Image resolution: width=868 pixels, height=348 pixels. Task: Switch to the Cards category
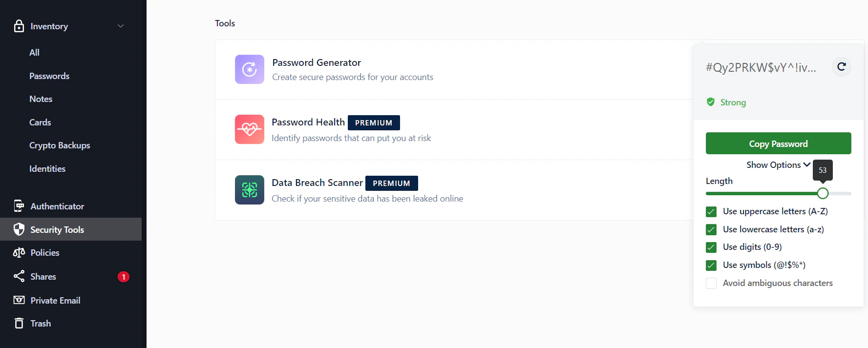point(40,122)
